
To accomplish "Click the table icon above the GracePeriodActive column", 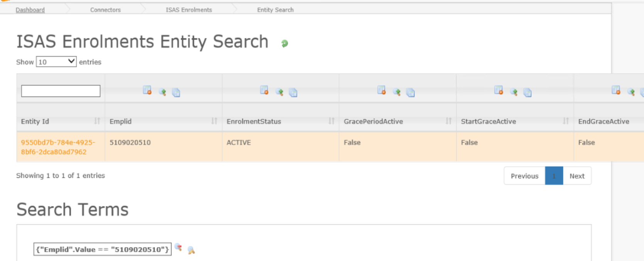I will [x=381, y=90].
